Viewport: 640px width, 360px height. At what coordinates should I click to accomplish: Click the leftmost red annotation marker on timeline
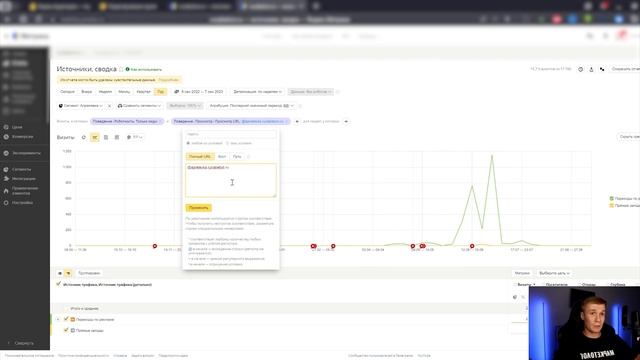click(x=155, y=246)
